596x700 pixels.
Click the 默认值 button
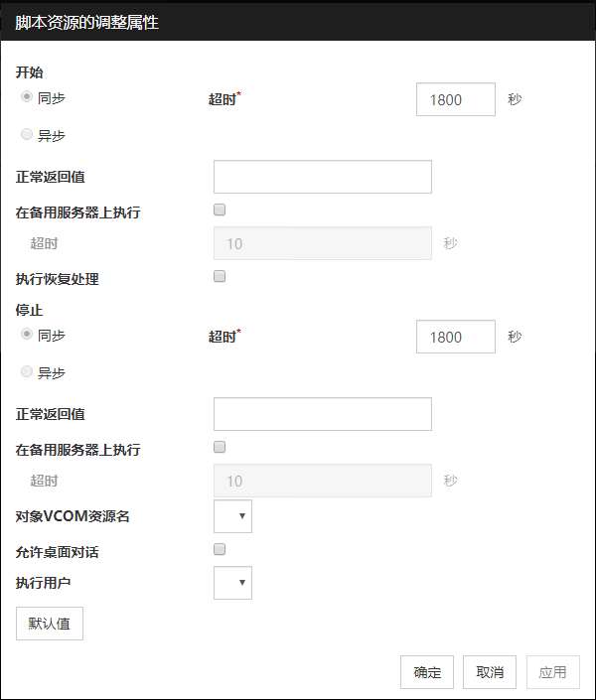click(x=50, y=624)
